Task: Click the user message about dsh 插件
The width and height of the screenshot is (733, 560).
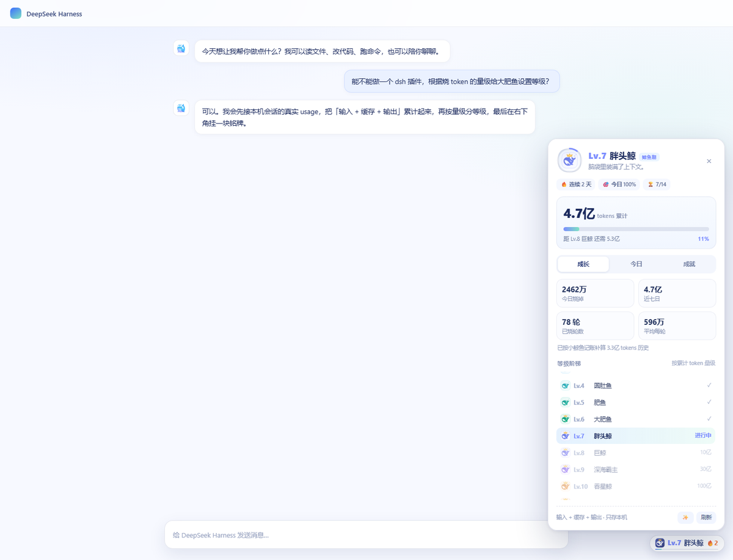Action: [451, 81]
